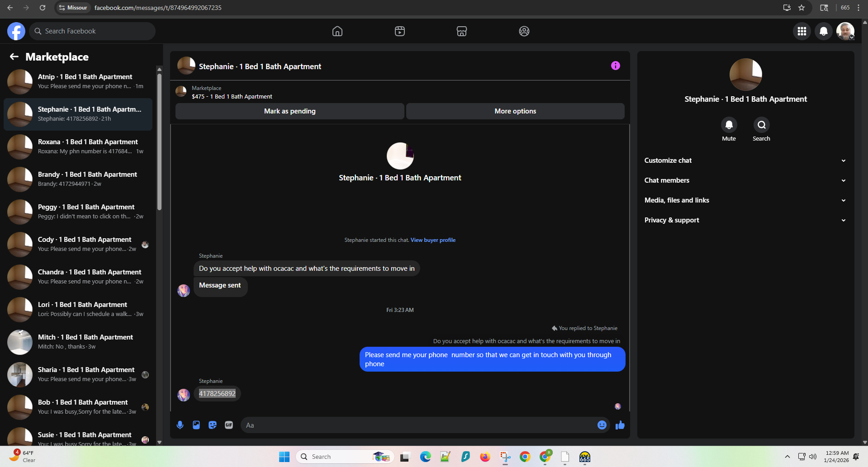Screen dimensions: 868x467
Task: Open View buyer profile link
Action: (x=433, y=240)
